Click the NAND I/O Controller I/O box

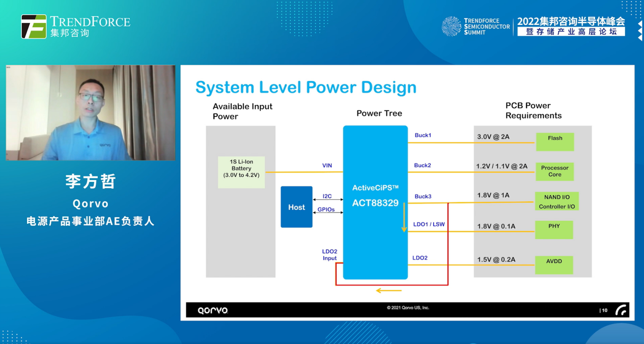click(x=556, y=201)
